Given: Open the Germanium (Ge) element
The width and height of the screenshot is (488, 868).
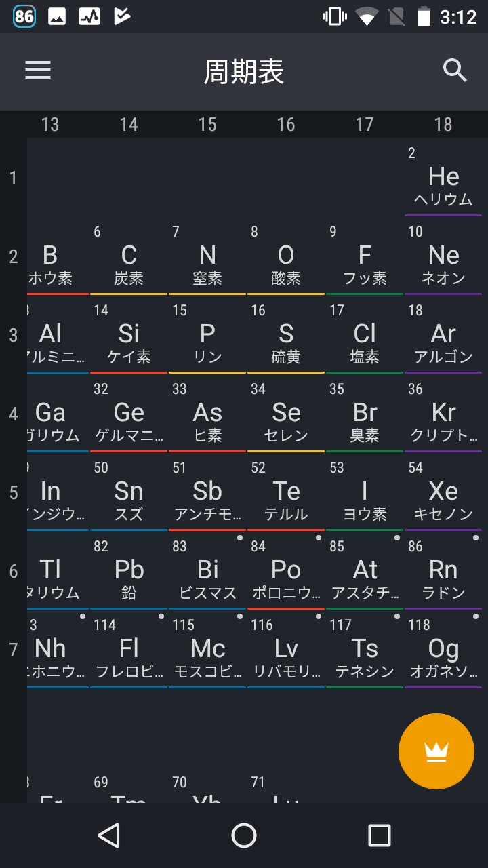Looking at the screenshot, I should point(129,416).
